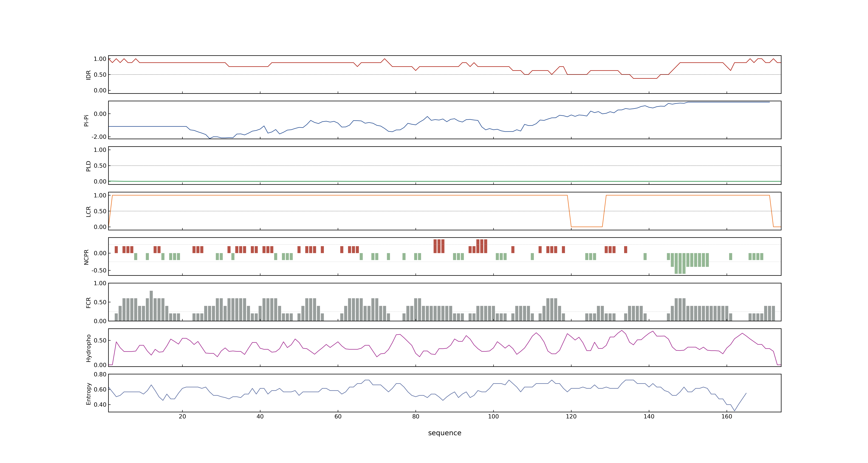868x463 pixels.
Task: Click the deepest green bars in NCPR panel
Action: point(680,264)
